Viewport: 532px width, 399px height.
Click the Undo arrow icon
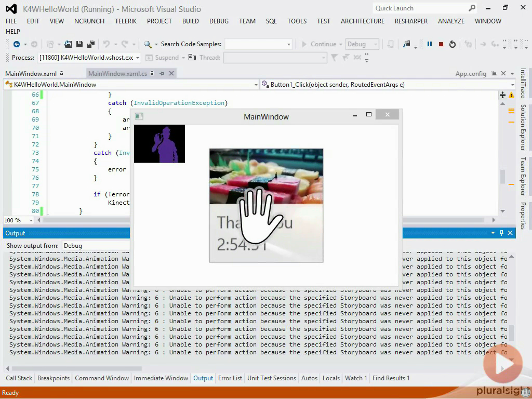(x=107, y=44)
